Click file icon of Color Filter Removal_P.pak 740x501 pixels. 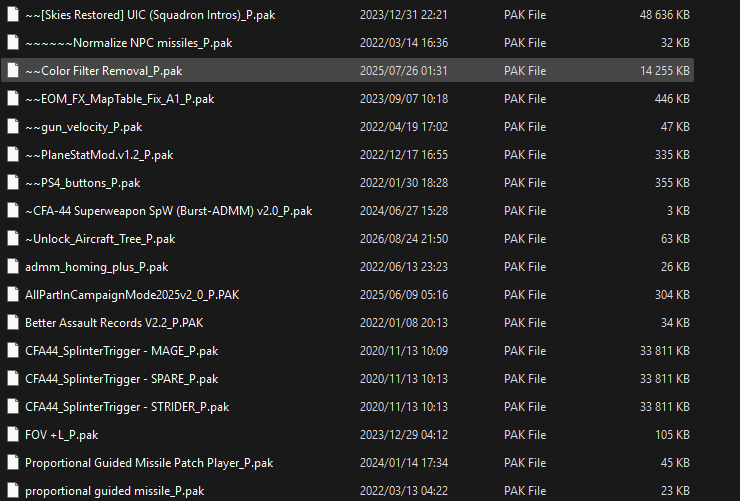[x=13, y=71]
